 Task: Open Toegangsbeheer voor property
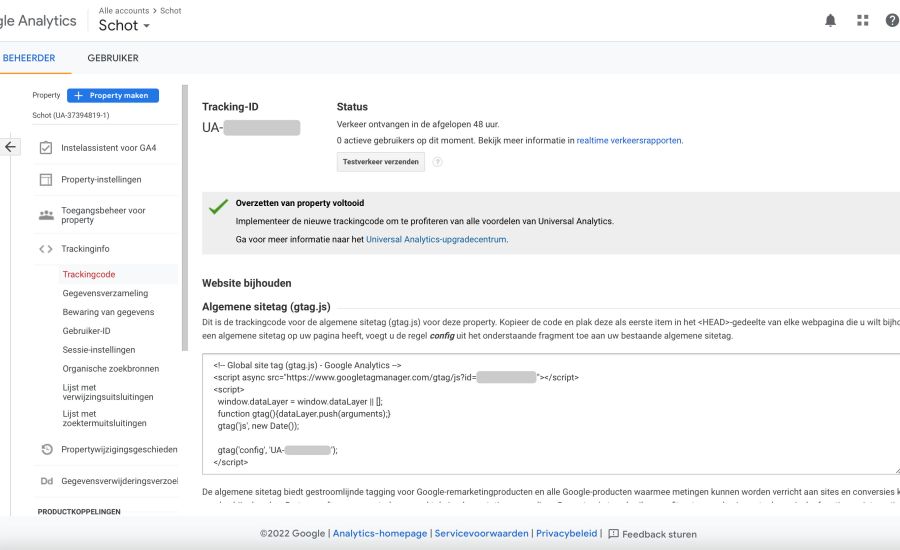(103, 215)
